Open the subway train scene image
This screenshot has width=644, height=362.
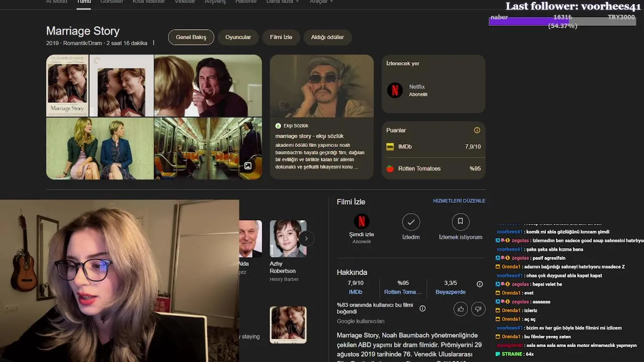coord(208,148)
